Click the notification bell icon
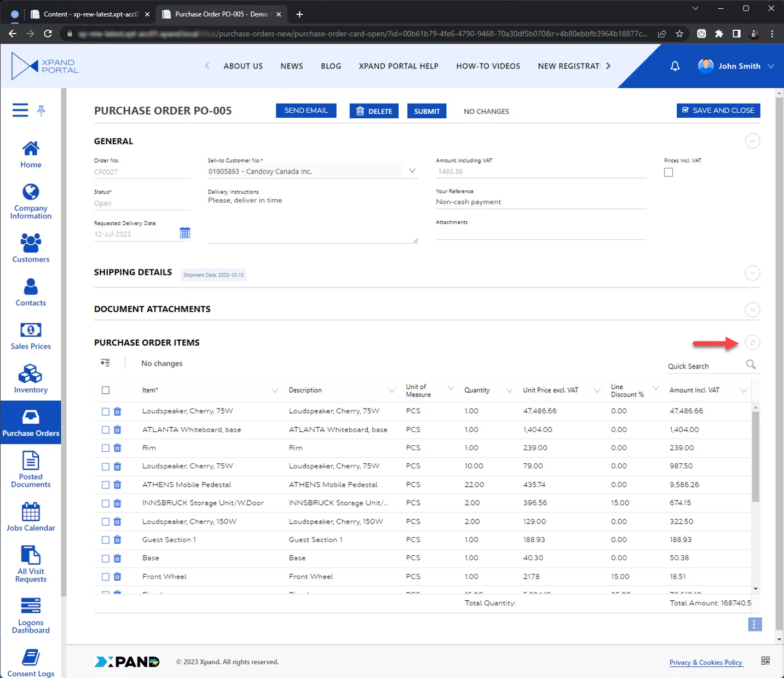Screen dimensions: 784x678 (675, 66)
